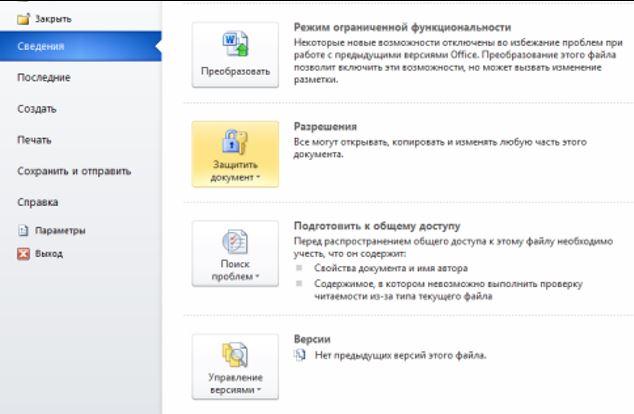Go to the Печать section
The image size is (634, 414).
(x=34, y=140)
